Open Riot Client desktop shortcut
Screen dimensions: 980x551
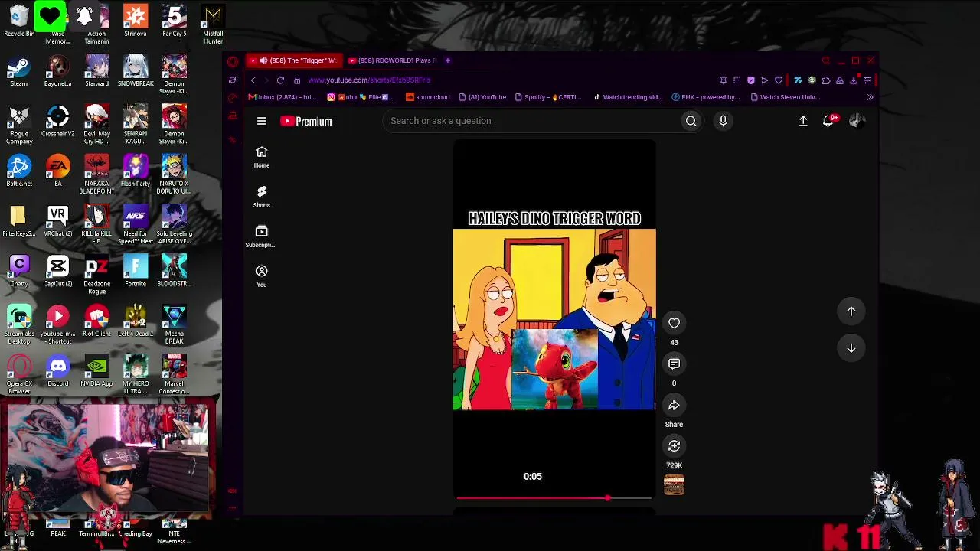click(96, 321)
